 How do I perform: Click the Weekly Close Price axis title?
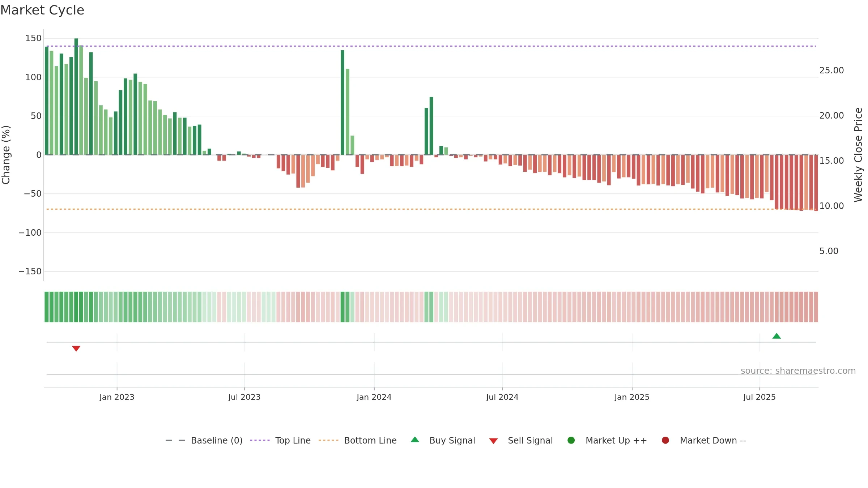click(858, 155)
